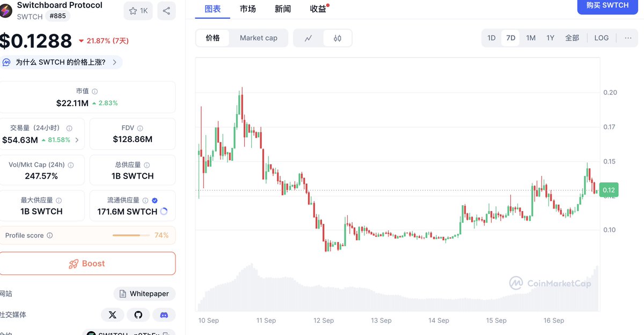
Task: Switch to the 新闻 tab
Action: point(283,9)
